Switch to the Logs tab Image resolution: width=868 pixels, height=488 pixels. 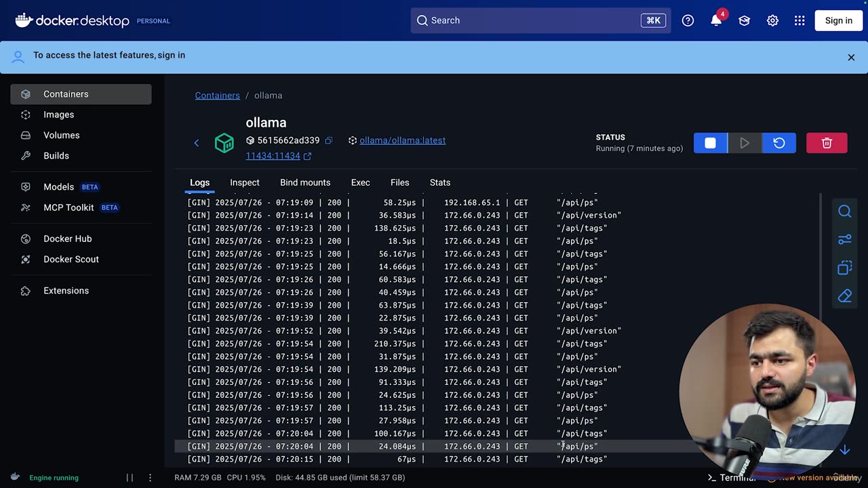[x=199, y=182]
